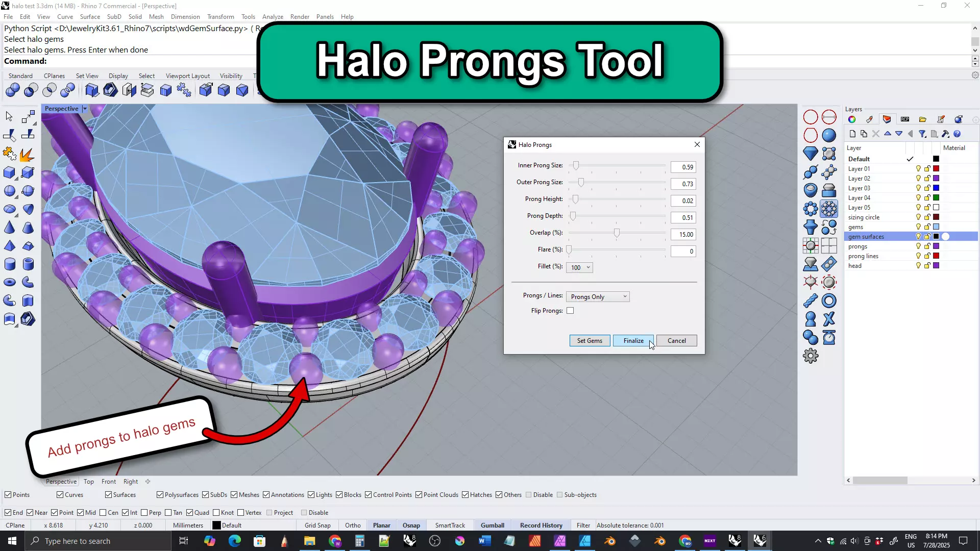
Task: Click the layer filter funnel icon
Action: click(x=922, y=134)
